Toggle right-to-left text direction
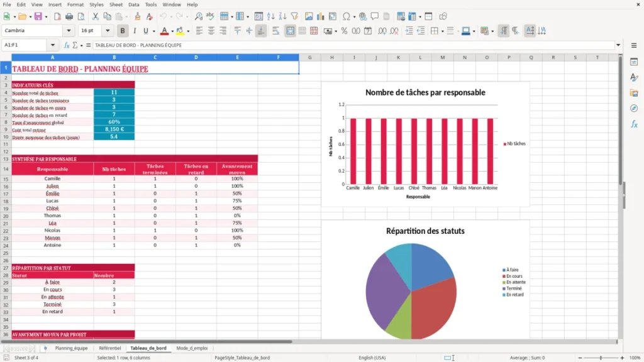The height and width of the screenshot is (362, 644). 515,31
